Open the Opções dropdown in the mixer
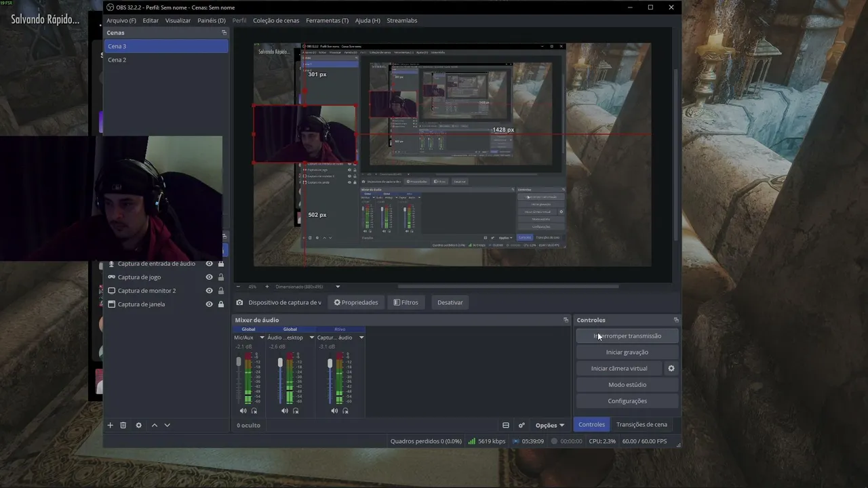This screenshot has height=488, width=868. (549, 426)
